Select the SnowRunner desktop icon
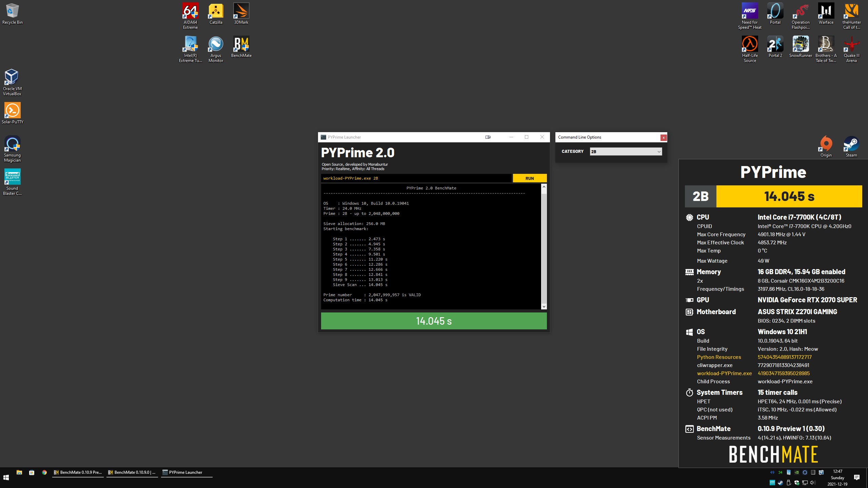868x488 pixels. pos(801,47)
